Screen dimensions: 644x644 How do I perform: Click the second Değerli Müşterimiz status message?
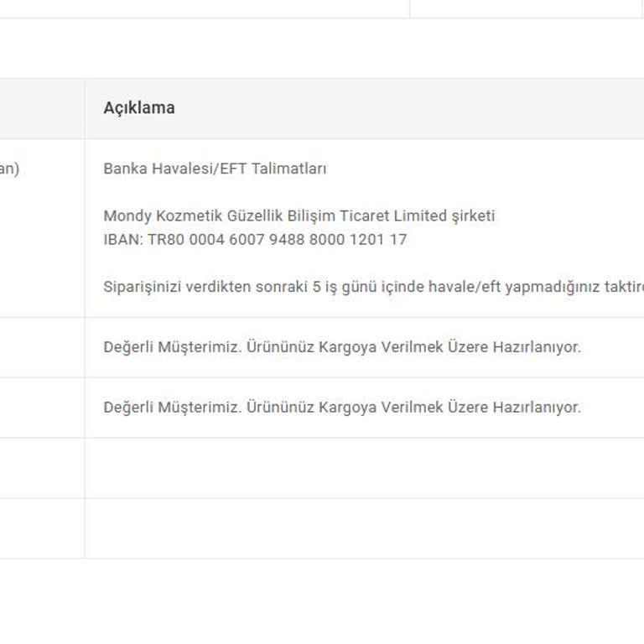[341, 408]
